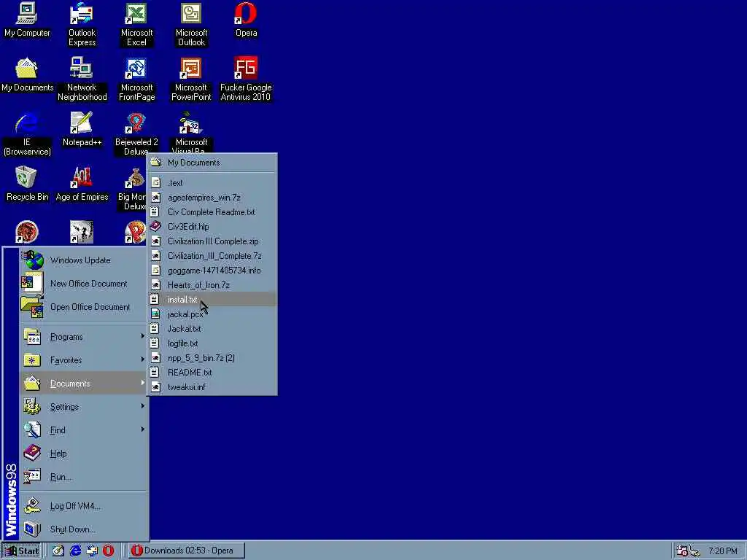Launch Microsoft FrontPage shortcut
The width and height of the screenshot is (747, 560).
pyautogui.click(x=136, y=79)
